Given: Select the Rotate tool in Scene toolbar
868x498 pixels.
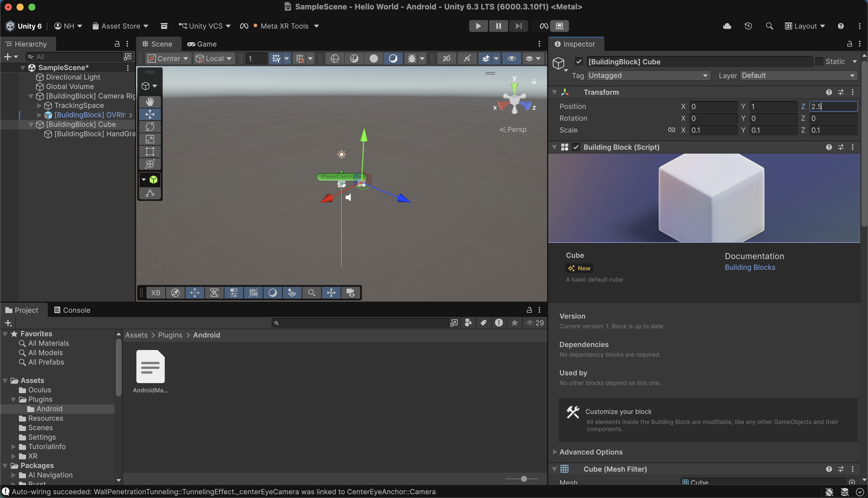Looking at the screenshot, I should (150, 126).
